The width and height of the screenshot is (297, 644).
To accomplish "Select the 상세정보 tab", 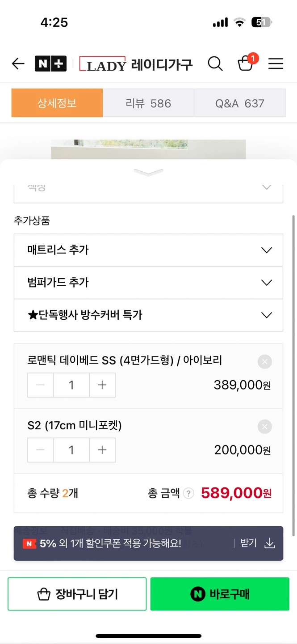I will pos(57,103).
